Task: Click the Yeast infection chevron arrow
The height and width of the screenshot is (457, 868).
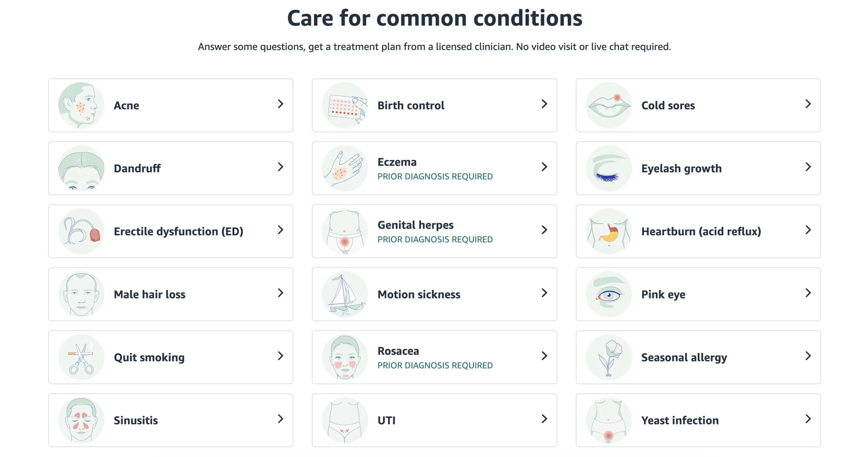Action: click(x=808, y=419)
